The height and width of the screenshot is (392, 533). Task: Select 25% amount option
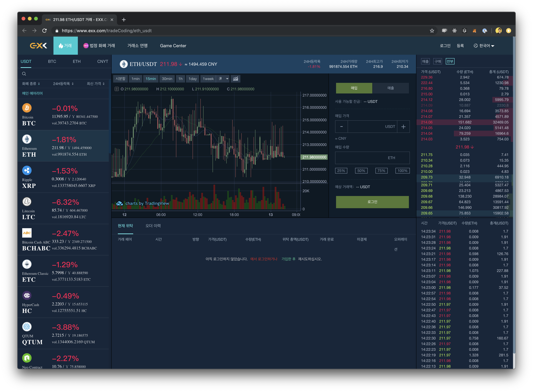[341, 171]
